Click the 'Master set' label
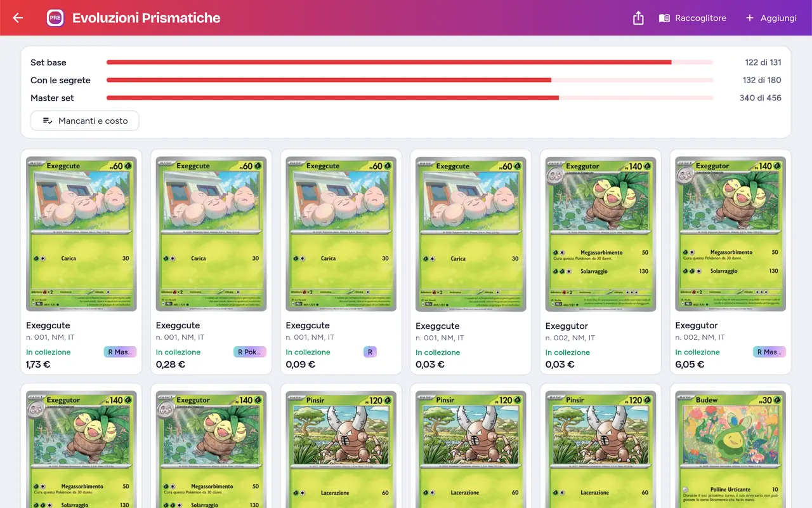The image size is (812, 508). coord(52,98)
